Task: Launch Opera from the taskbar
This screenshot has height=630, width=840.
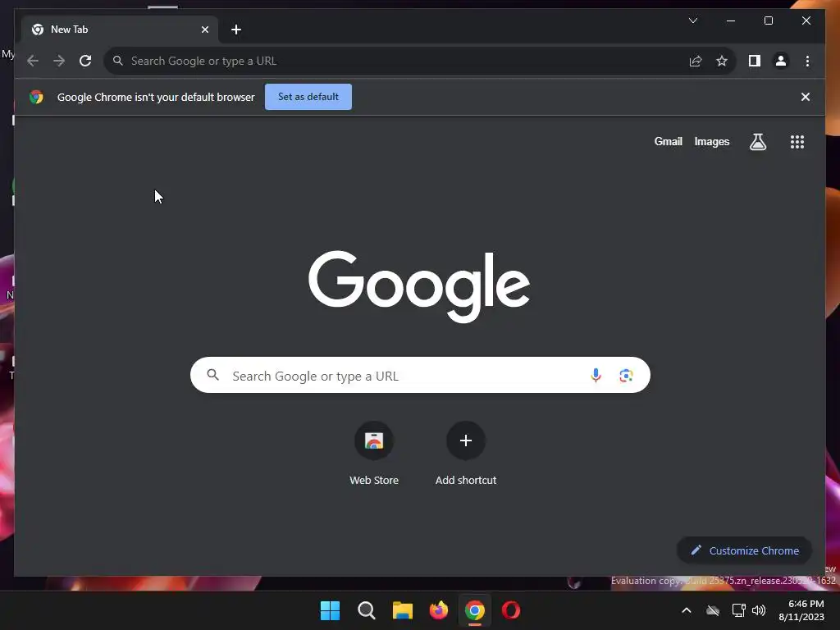Action: coord(510,610)
